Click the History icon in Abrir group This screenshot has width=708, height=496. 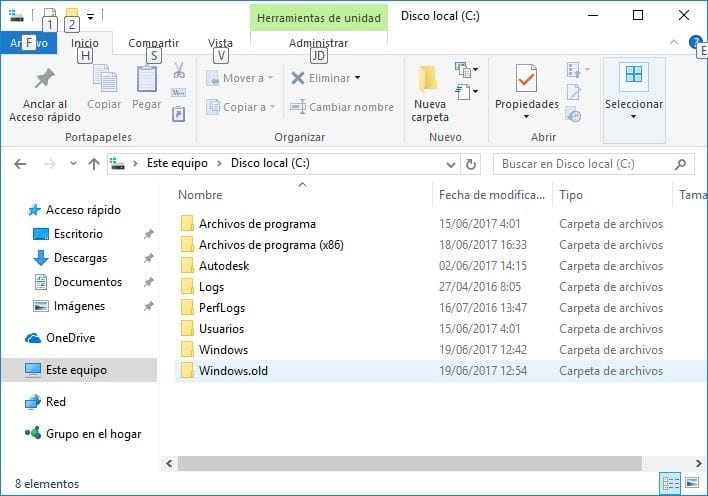(574, 114)
